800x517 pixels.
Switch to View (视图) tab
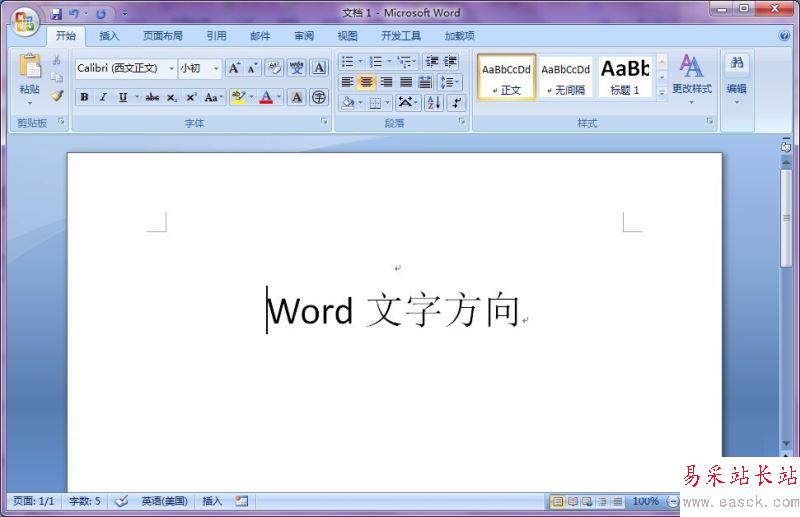click(347, 36)
